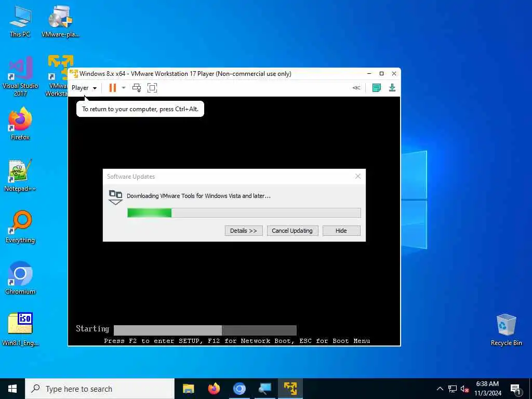
Task: Click Cancel Updating button
Action: pos(292,231)
